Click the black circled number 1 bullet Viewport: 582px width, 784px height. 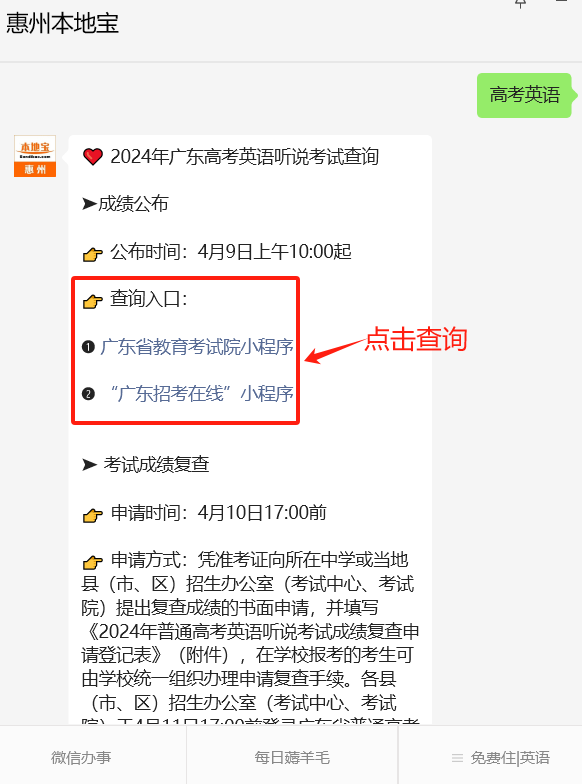point(88,346)
